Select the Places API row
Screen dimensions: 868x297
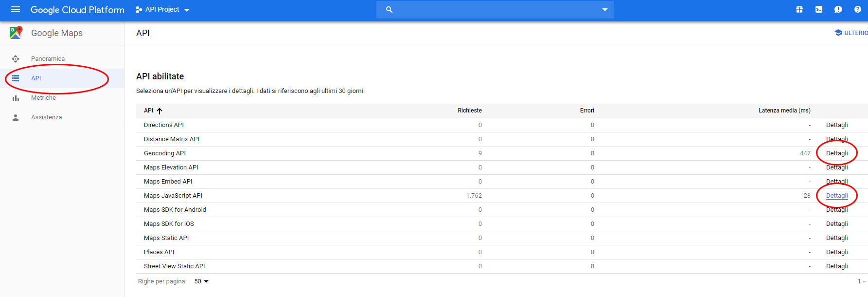pyautogui.click(x=502, y=252)
